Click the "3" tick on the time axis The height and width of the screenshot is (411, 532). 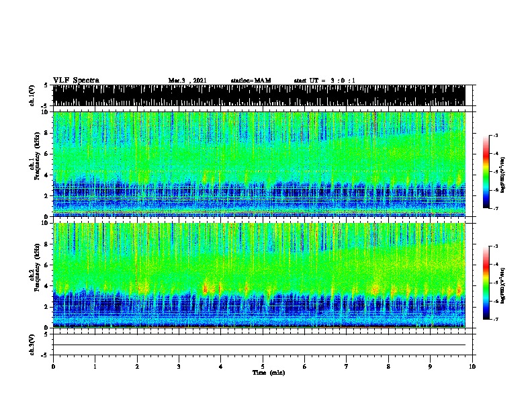(179, 367)
